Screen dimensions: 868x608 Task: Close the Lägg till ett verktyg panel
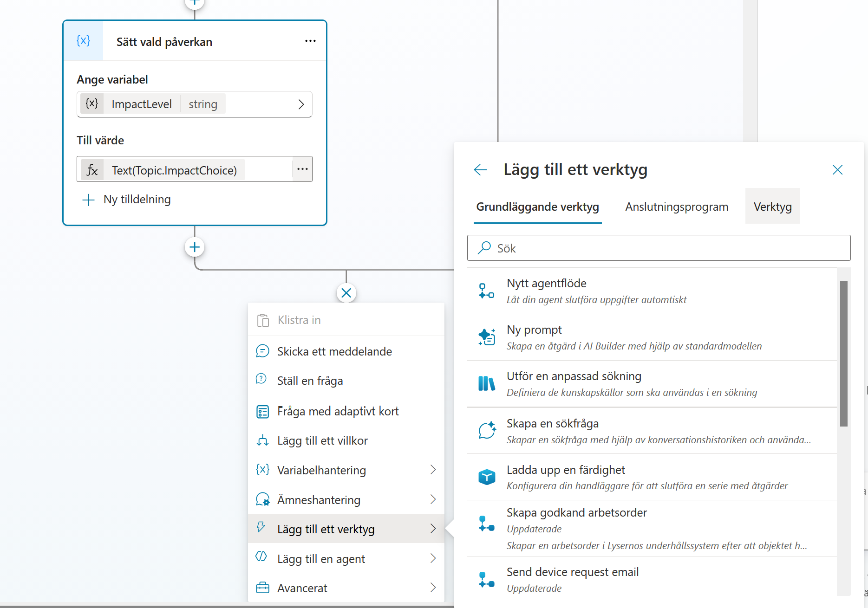[837, 170]
